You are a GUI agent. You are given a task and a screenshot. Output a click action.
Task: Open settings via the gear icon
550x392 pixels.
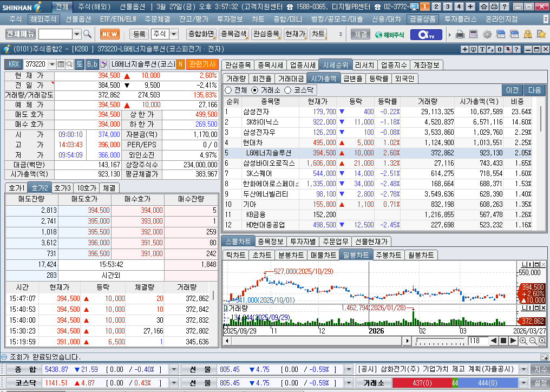point(487,34)
